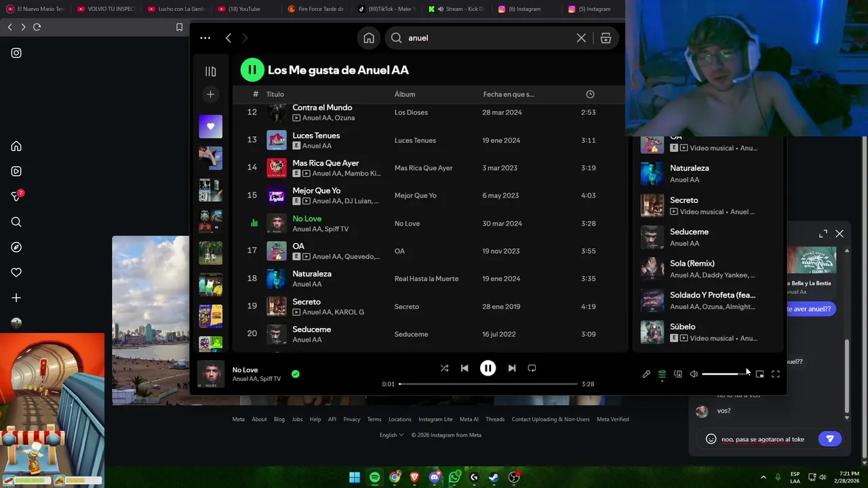Open Spotify browse icon beside search

tap(606, 38)
